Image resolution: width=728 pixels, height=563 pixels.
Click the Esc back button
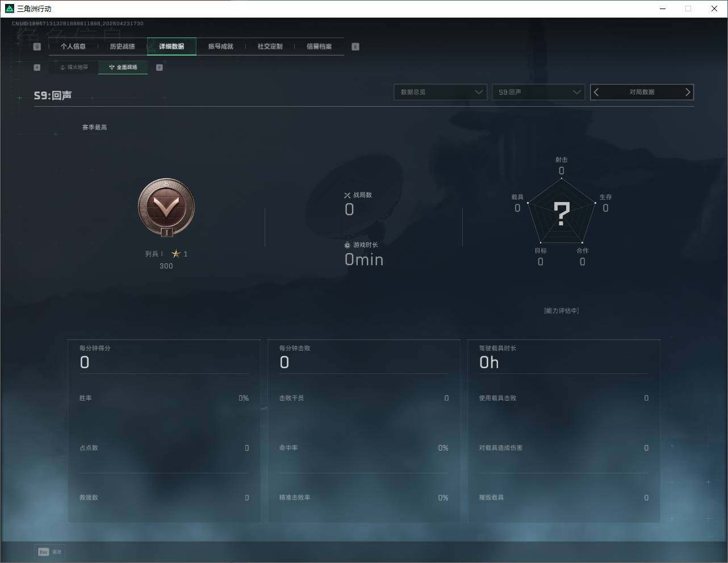(50, 552)
